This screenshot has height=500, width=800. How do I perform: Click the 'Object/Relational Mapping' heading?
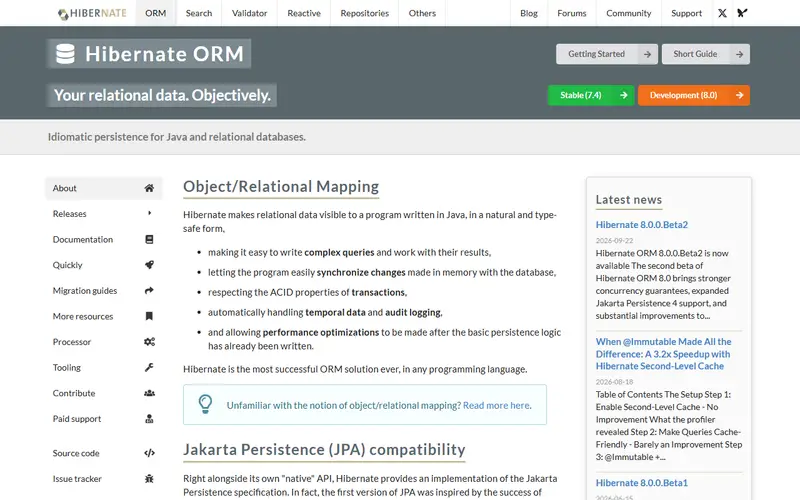pos(281,187)
